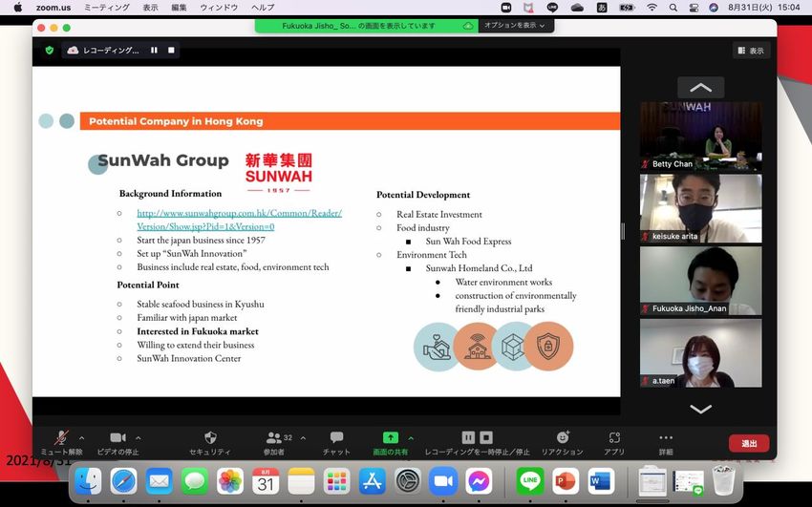Stop recording from top-left indicator
This screenshot has height=507, width=812.
tap(171, 51)
